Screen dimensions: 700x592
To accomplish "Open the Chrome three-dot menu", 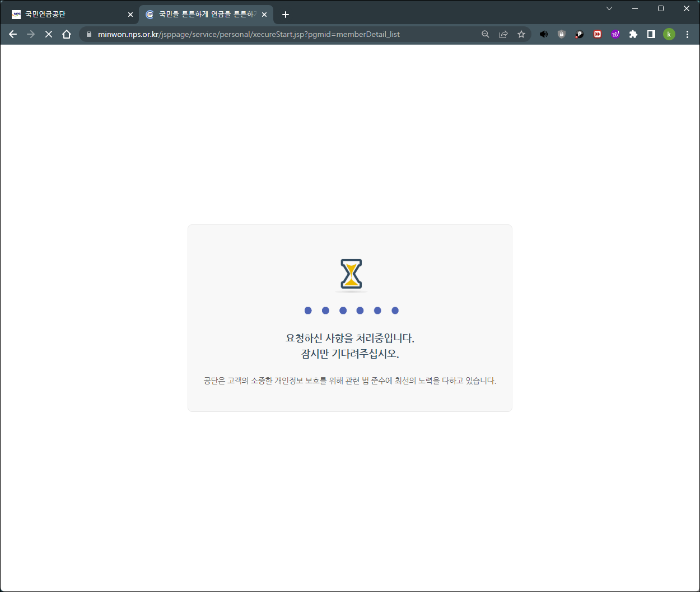I will [687, 34].
